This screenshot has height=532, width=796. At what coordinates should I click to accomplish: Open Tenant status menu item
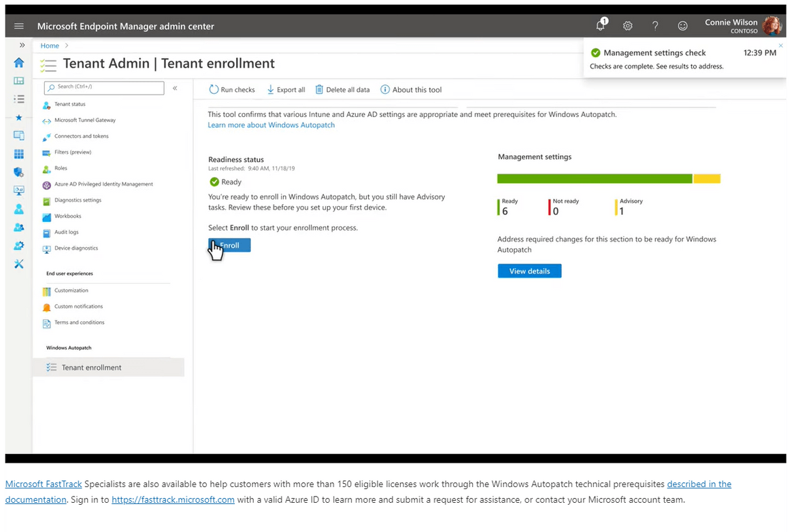point(70,104)
